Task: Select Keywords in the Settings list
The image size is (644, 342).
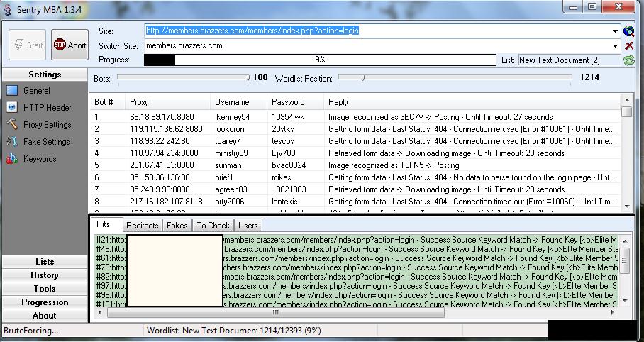Action: 40,159
